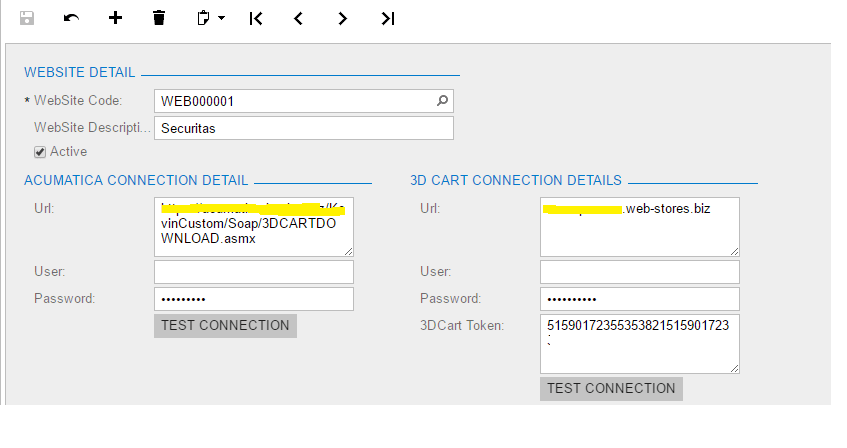Screen dimensions: 847x448
Task: Delete the record using trash icon
Action: tap(159, 18)
